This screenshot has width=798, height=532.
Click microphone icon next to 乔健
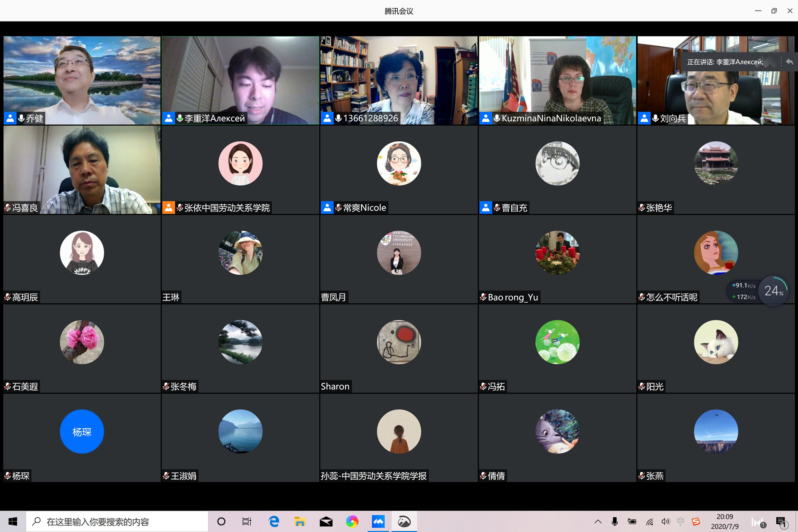[x=21, y=118]
